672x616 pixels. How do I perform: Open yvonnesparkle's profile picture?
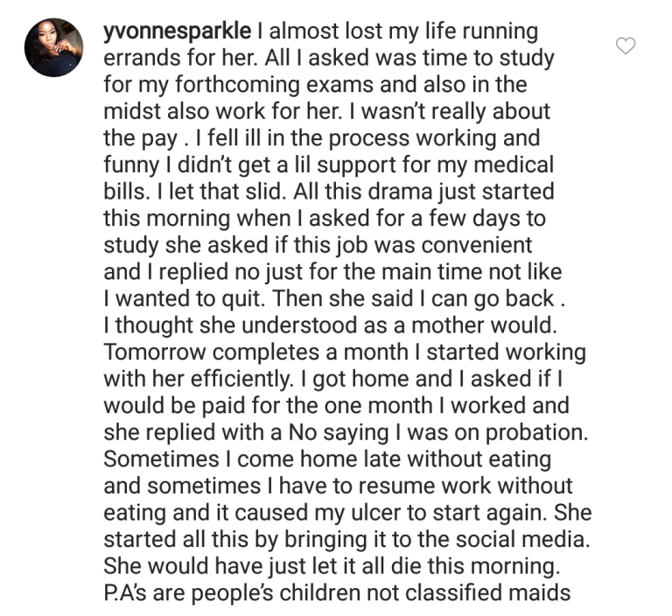pyautogui.click(x=53, y=47)
